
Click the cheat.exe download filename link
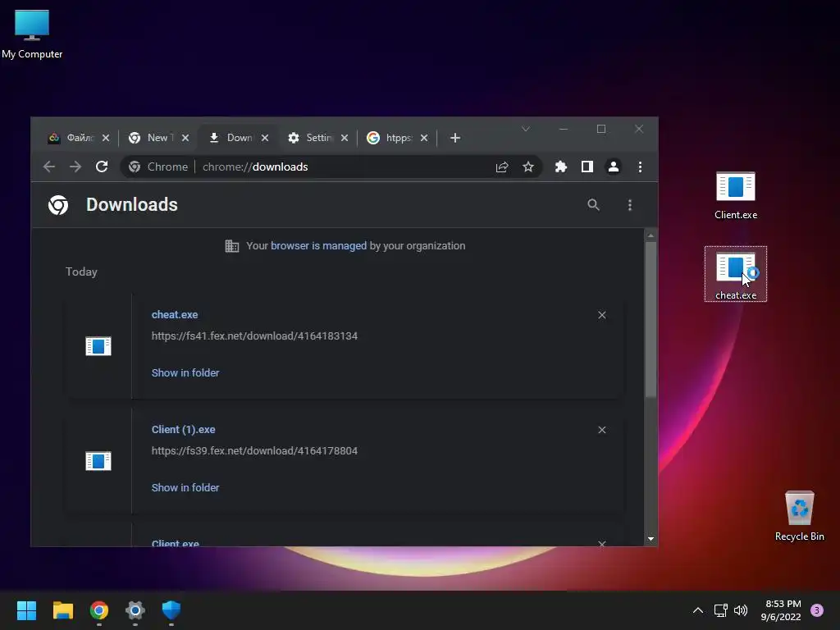pyautogui.click(x=175, y=314)
